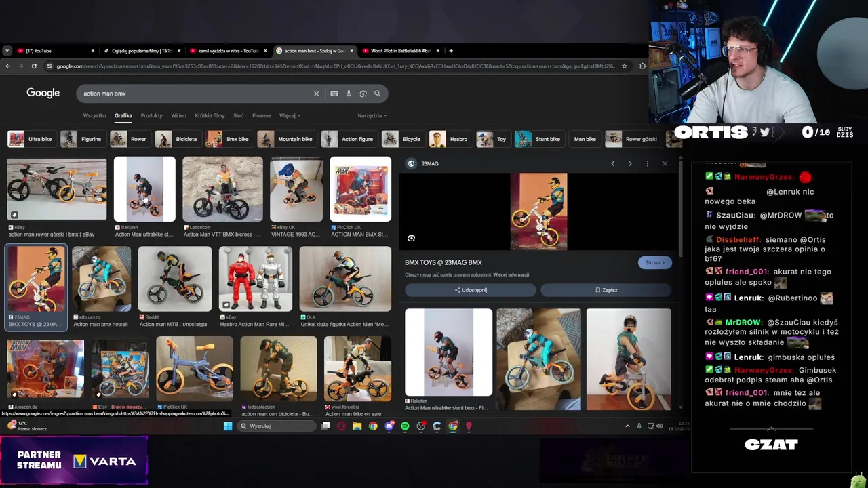This screenshot has height=488, width=868.
Task: Go back with browser back arrow
Action: point(7,66)
